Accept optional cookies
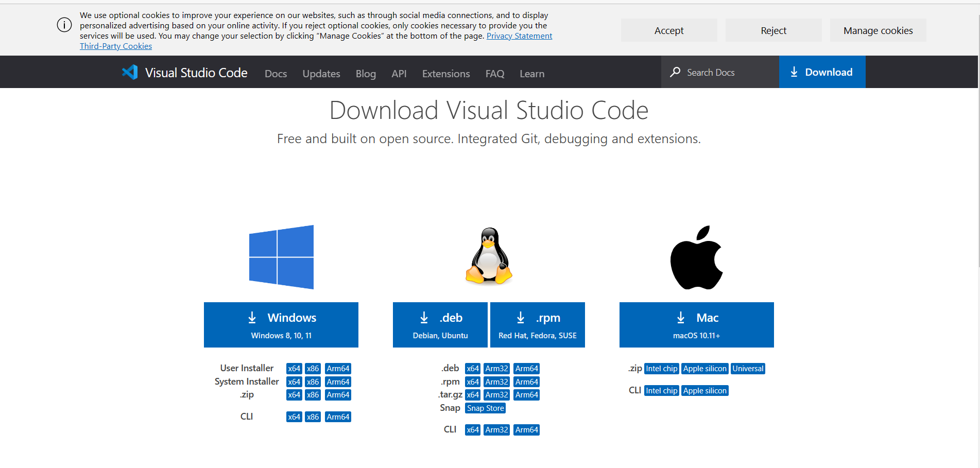The image size is (980, 468). pos(669,30)
